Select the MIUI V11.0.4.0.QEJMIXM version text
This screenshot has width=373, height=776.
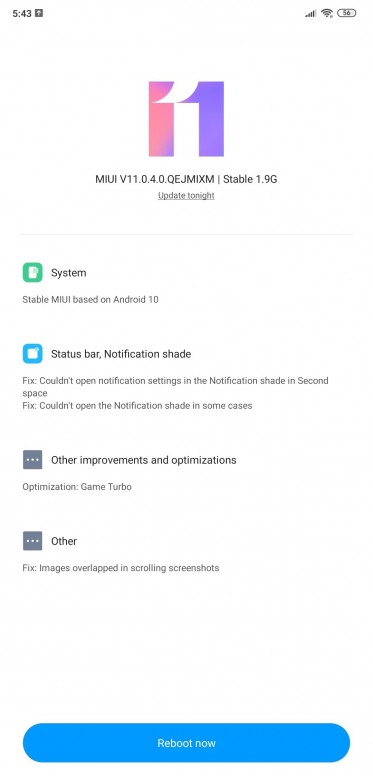156,179
